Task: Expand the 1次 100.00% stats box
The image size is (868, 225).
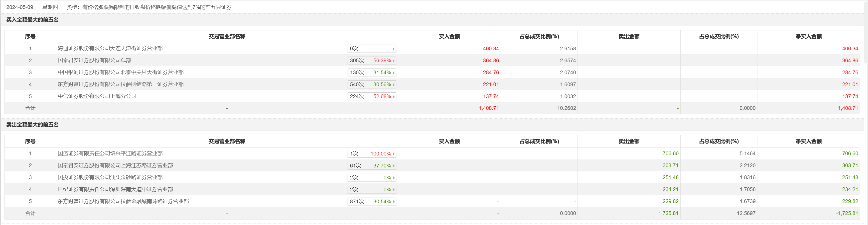Action: tap(372, 154)
